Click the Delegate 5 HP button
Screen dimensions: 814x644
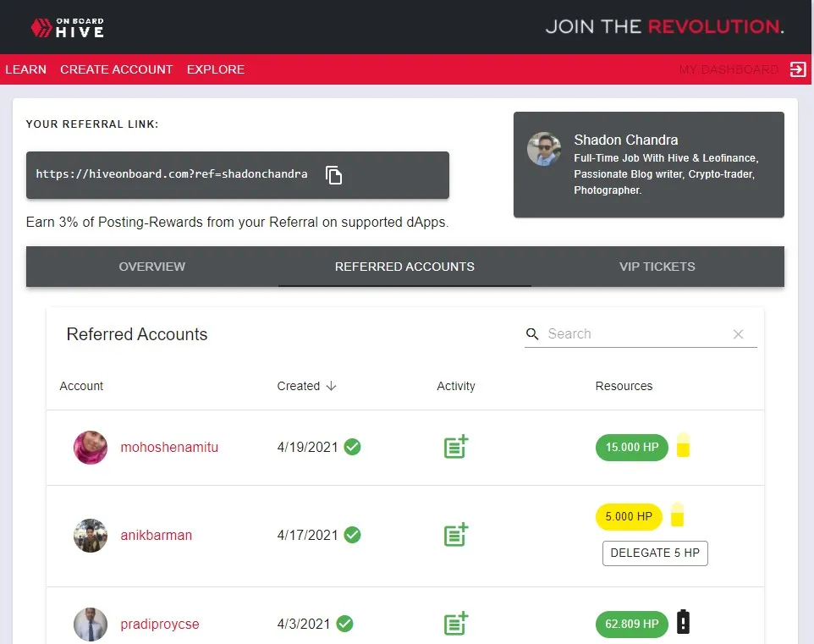[655, 553]
